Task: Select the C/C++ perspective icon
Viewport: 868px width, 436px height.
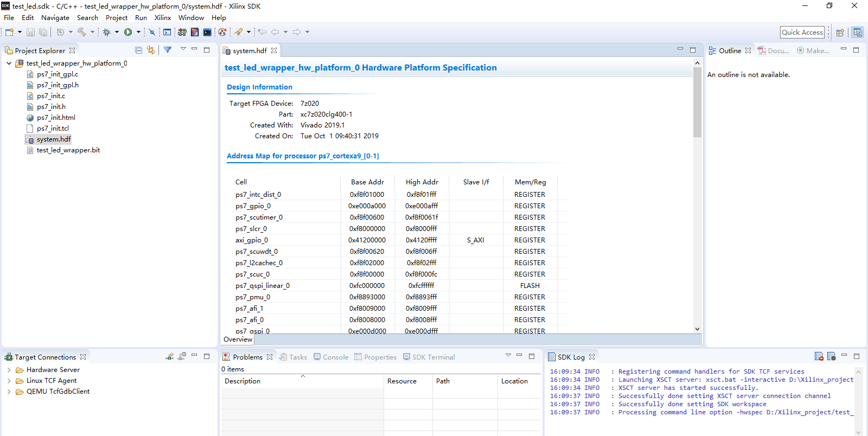Action: (x=858, y=33)
